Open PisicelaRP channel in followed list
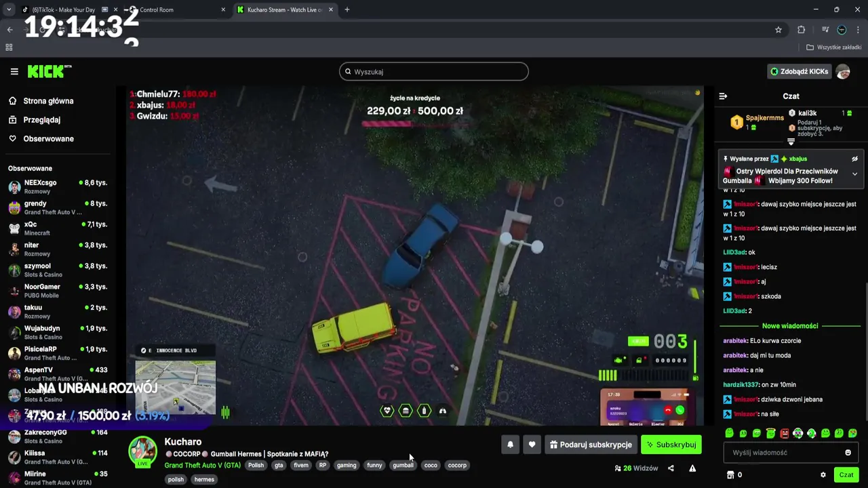This screenshot has width=868, height=488. click(58, 354)
